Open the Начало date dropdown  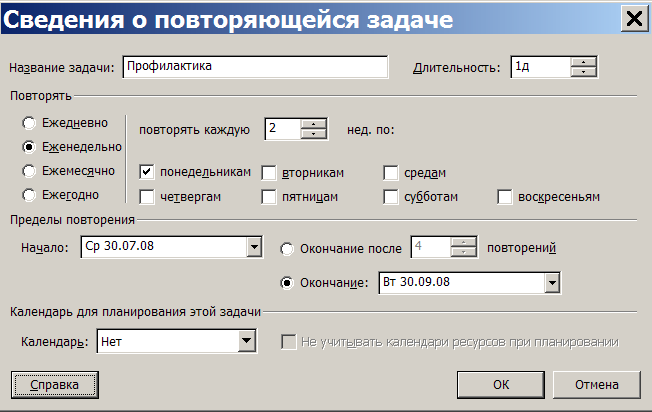pyautogui.click(x=254, y=247)
